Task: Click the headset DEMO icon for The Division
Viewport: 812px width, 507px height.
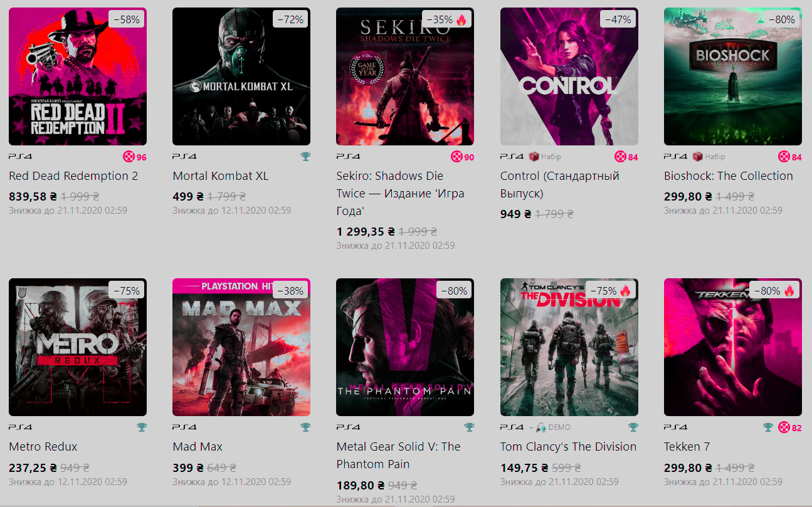Action: [x=541, y=427]
